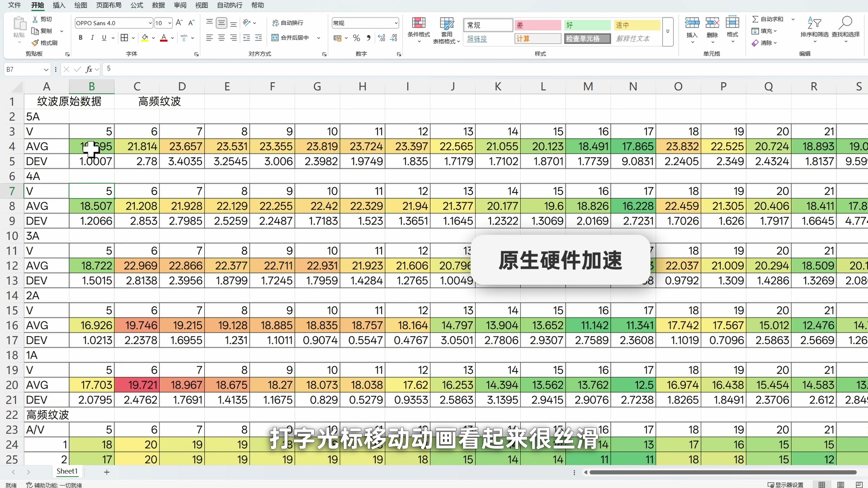Expand the cell styles gallery

click(668, 32)
